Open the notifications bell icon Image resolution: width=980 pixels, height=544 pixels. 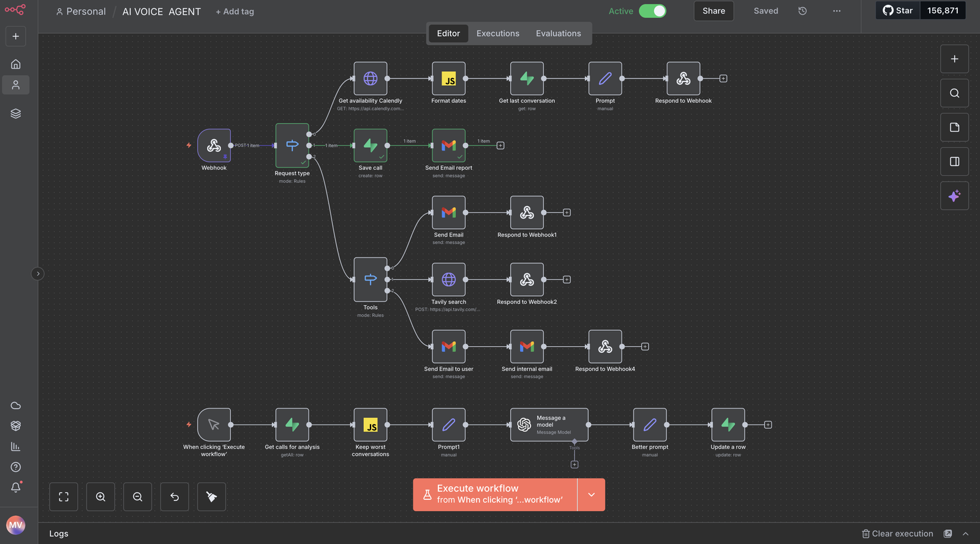coord(16,488)
